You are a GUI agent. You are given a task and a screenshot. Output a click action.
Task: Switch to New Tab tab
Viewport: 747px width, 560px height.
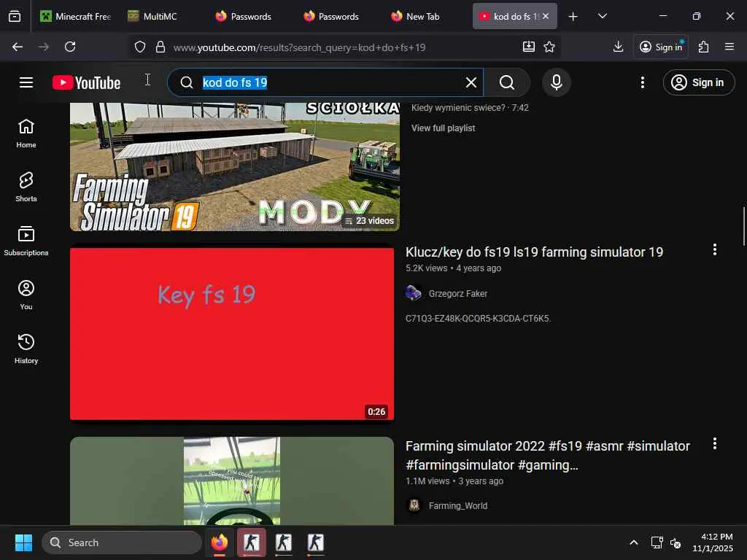[x=422, y=16]
